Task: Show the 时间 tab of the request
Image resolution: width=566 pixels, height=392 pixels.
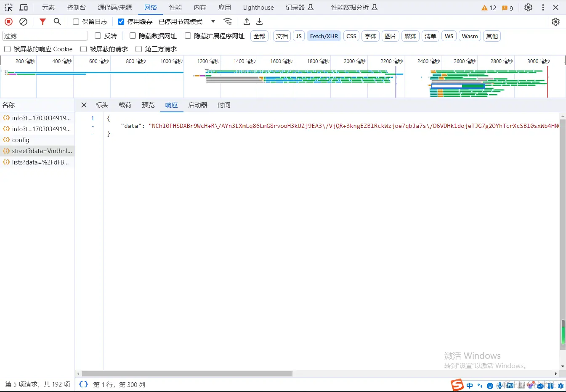Action: pos(224,105)
